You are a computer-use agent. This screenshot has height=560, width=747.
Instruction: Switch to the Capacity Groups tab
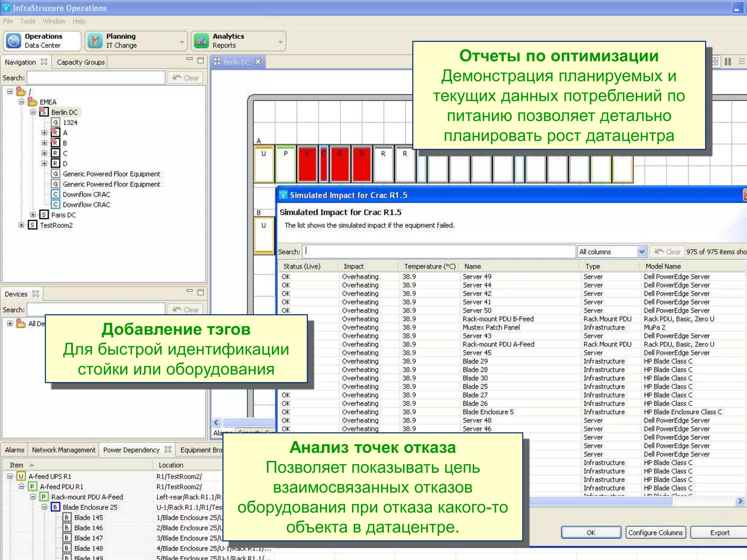[81, 62]
